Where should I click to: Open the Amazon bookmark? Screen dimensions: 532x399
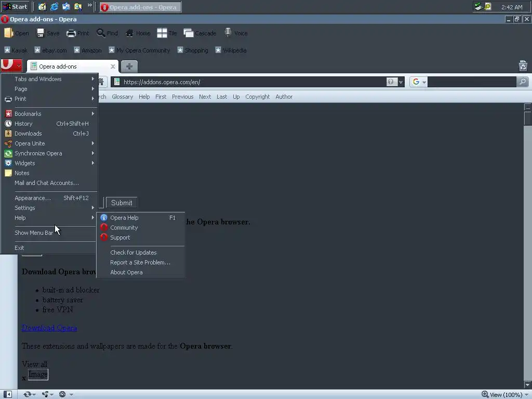87,50
